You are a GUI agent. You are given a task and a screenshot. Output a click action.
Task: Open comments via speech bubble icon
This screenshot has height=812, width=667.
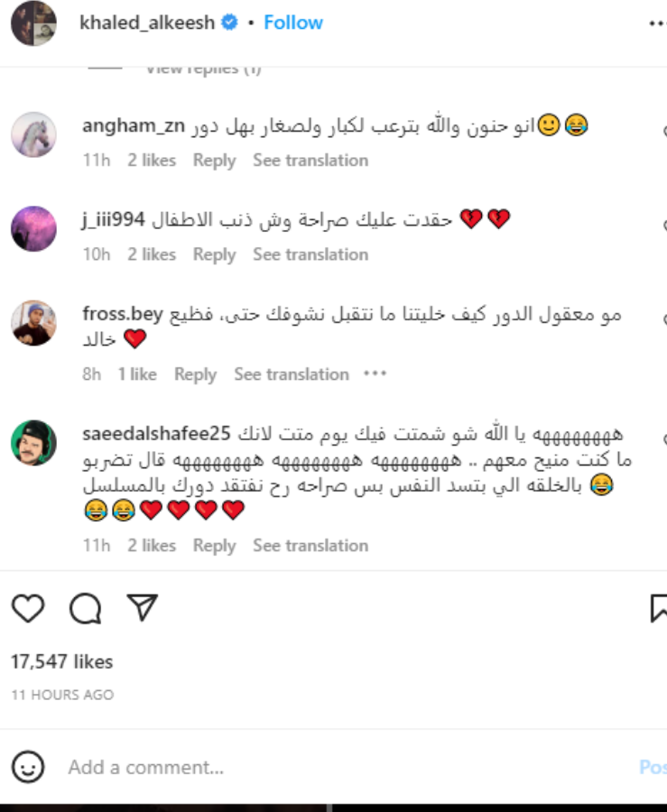point(86,608)
